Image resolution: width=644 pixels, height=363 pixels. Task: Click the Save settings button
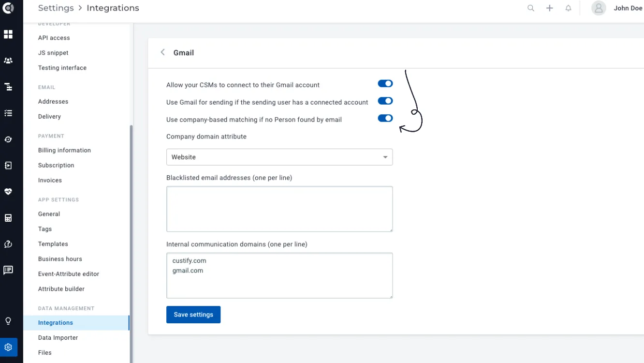[193, 315]
